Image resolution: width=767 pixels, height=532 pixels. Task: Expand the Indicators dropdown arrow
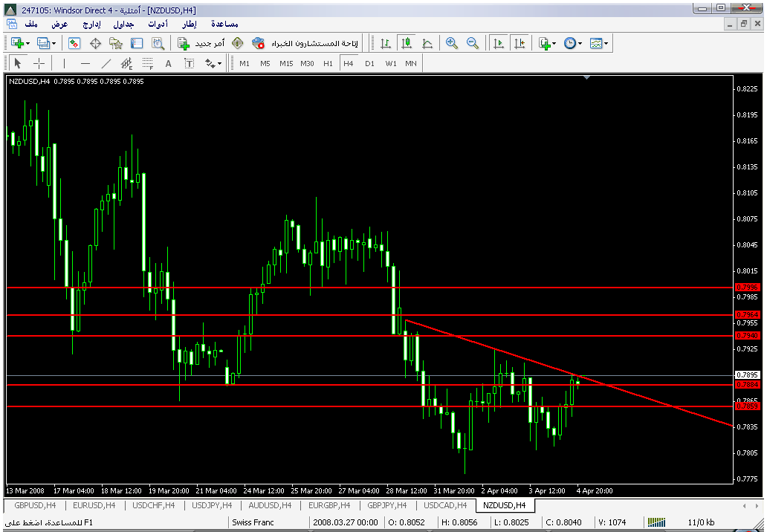554,44
